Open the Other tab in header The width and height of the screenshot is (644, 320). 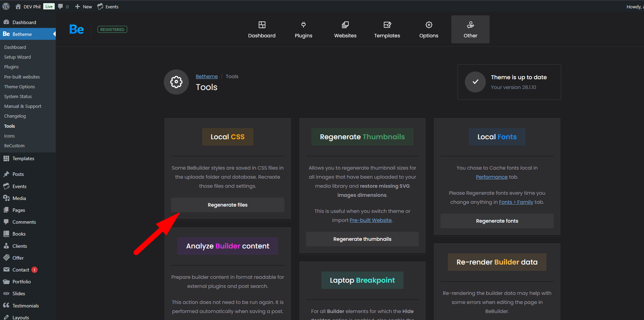pyautogui.click(x=470, y=29)
